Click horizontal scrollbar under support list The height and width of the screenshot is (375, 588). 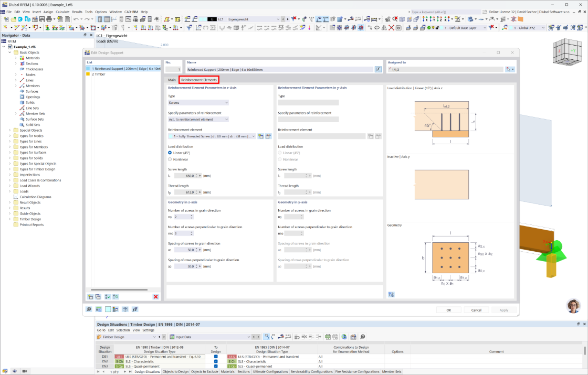pyautogui.click(x=119, y=290)
